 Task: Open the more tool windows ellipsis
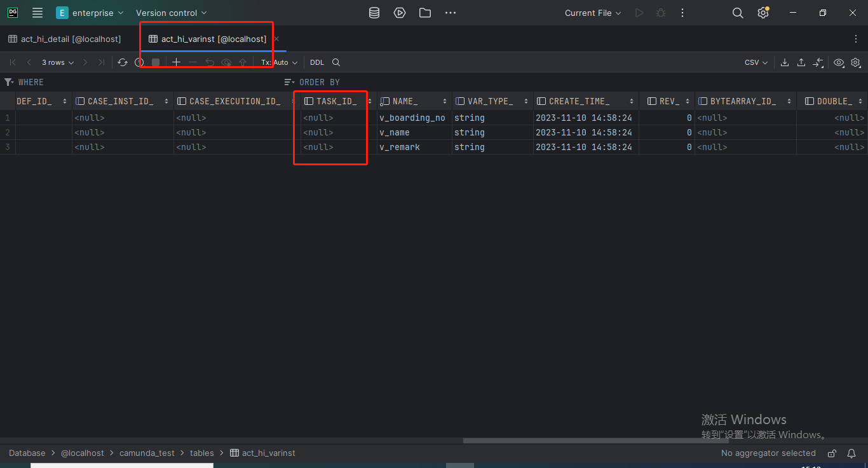(x=451, y=13)
